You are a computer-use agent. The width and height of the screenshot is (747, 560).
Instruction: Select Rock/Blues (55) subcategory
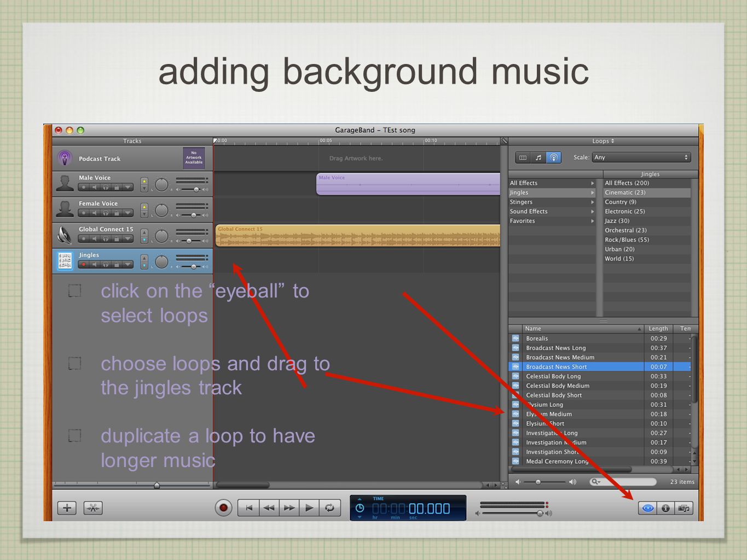point(647,240)
